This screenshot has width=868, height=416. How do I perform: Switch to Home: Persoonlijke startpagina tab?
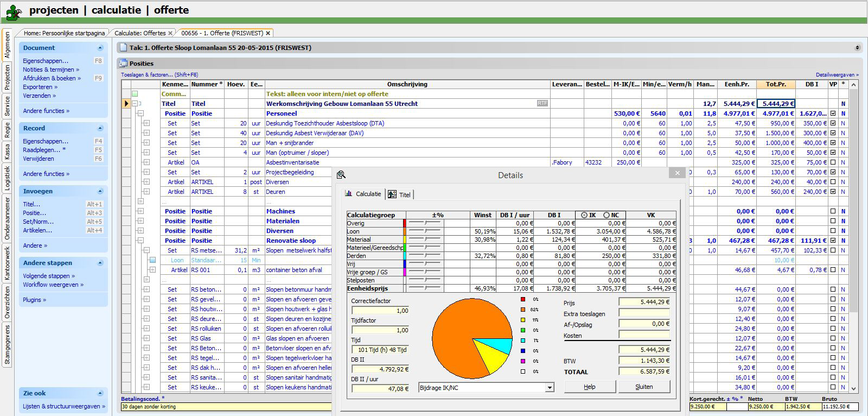click(65, 33)
